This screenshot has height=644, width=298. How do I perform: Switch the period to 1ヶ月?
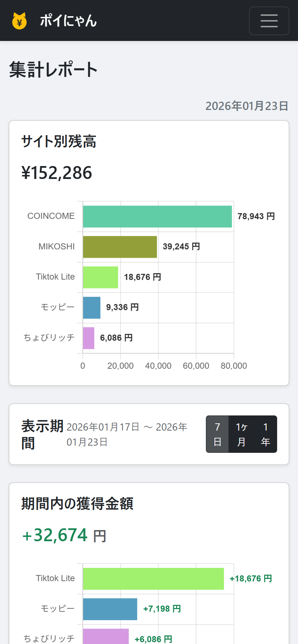coord(241,434)
